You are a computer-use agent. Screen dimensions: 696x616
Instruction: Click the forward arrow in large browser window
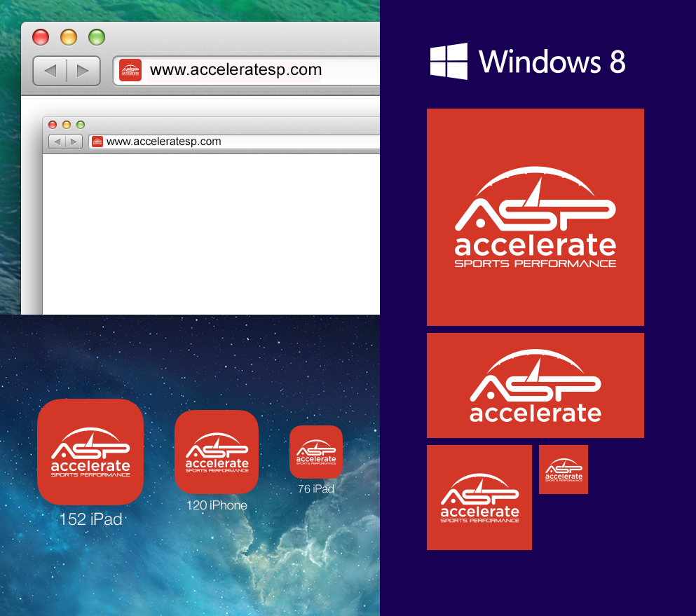click(x=83, y=71)
